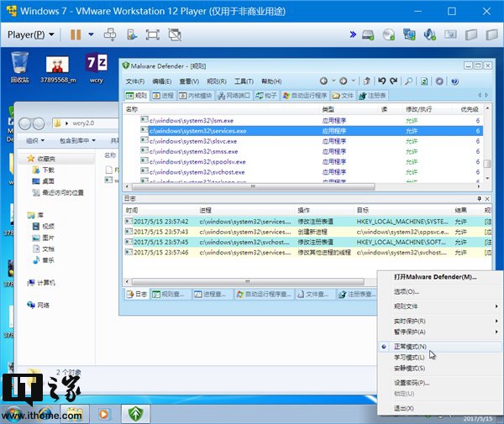
Task: Click Malware Defender back navigation arrow
Action: click(x=323, y=81)
